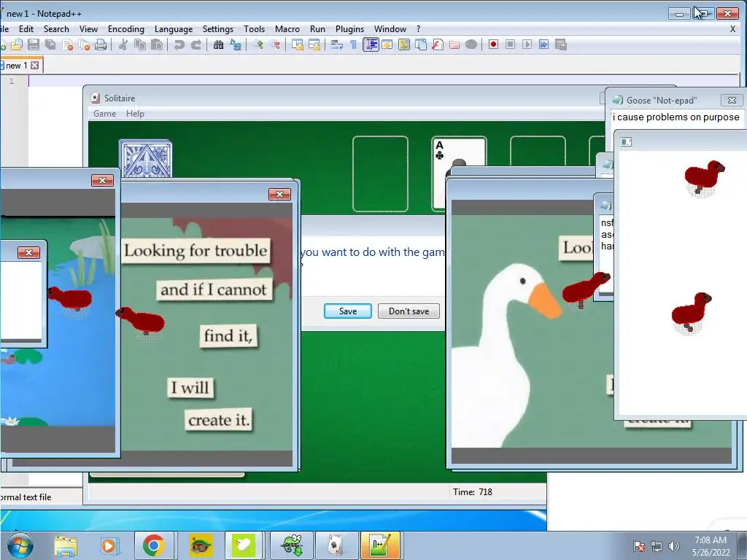Click Save in the Solitaire dialog
The image size is (747, 560).
[x=348, y=311]
